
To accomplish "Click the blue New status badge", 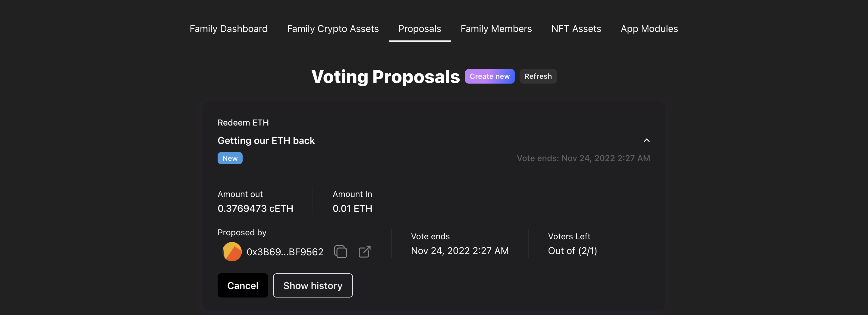I will 230,158.
